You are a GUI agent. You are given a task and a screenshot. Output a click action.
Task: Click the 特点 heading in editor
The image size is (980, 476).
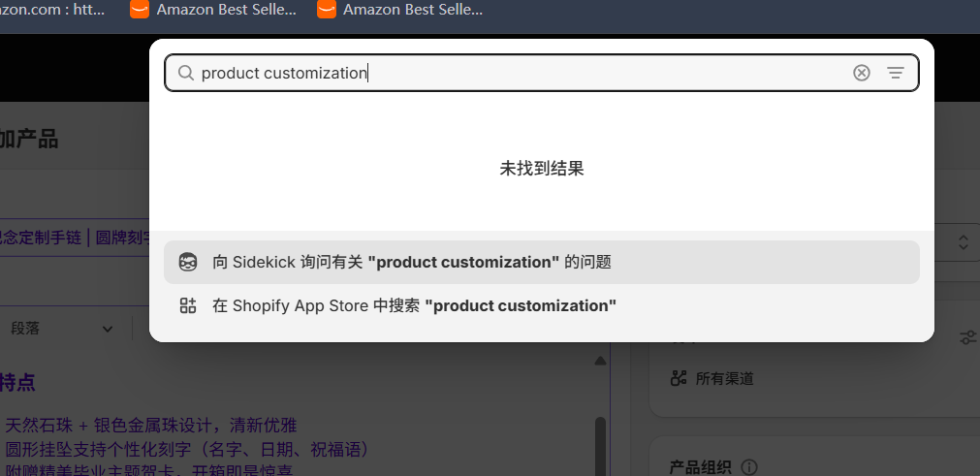[17, 382]
